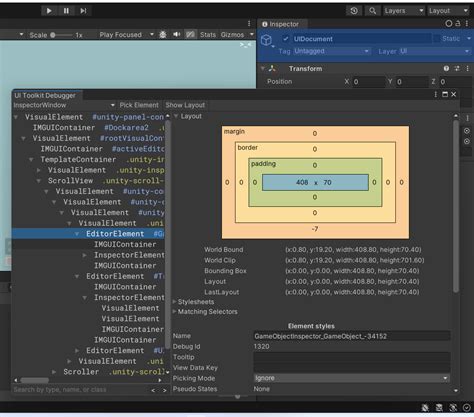Image resolution: width=474 pixels, height=417 pixels.
Task: Go to next search result arrow
Action: 165,390
